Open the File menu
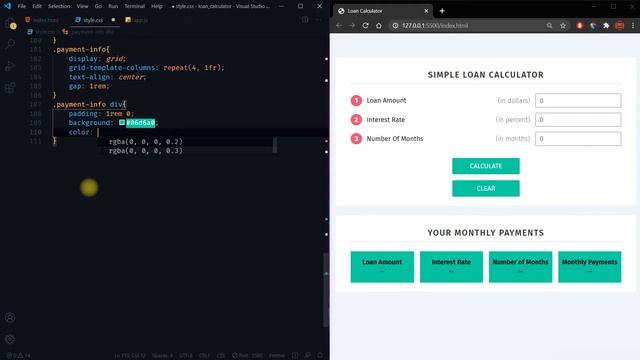Image resolution: width=640 pixels, height=360 pixels. click(22, 6)
